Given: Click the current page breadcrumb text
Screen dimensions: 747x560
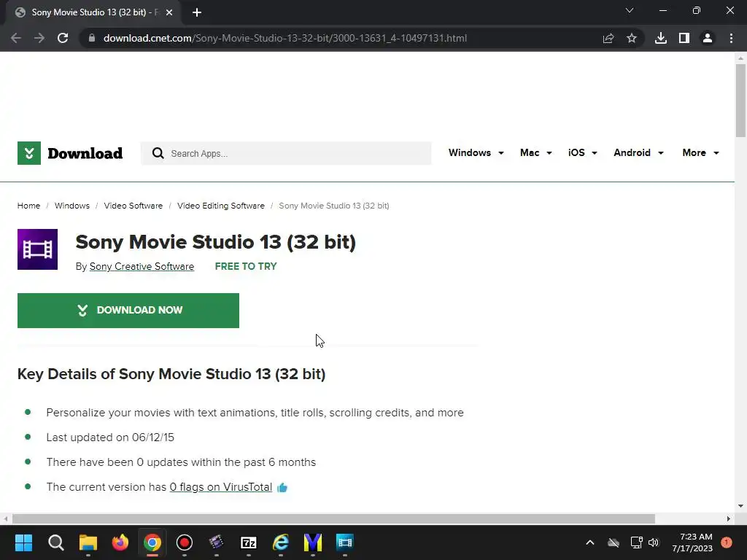Looking at the screenshot, I should pos(334,206).
